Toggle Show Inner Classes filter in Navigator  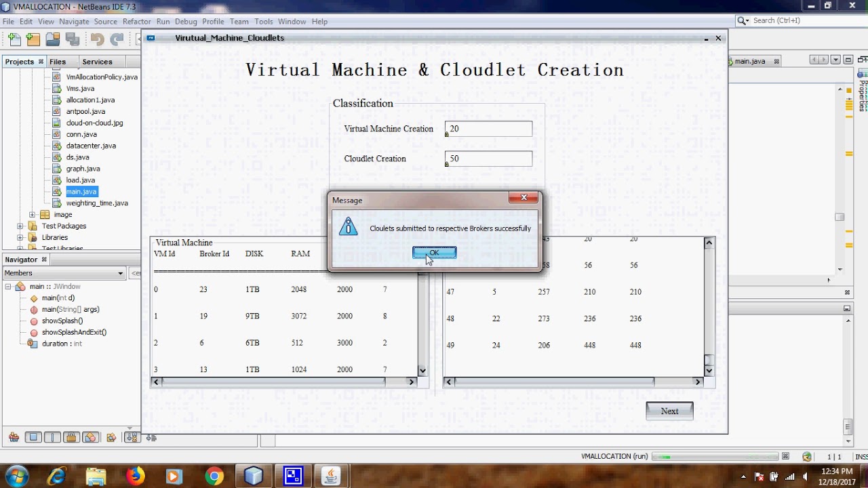tap(91, 437)
